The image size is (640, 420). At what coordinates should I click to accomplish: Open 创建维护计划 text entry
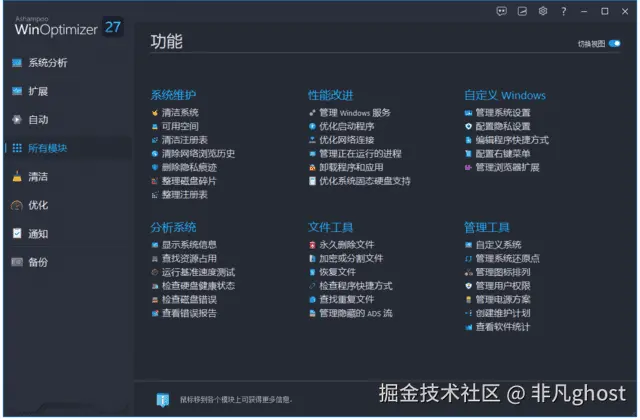(x=503, y=313)
